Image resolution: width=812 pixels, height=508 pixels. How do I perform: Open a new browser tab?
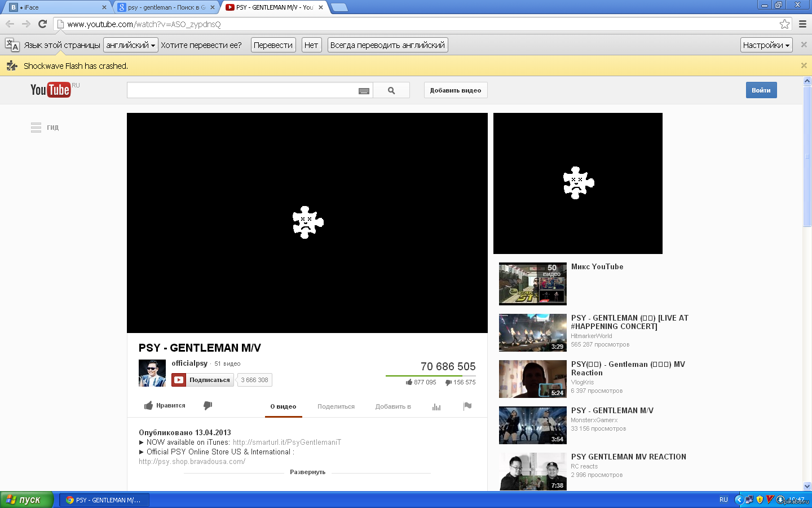click(339, 7)
